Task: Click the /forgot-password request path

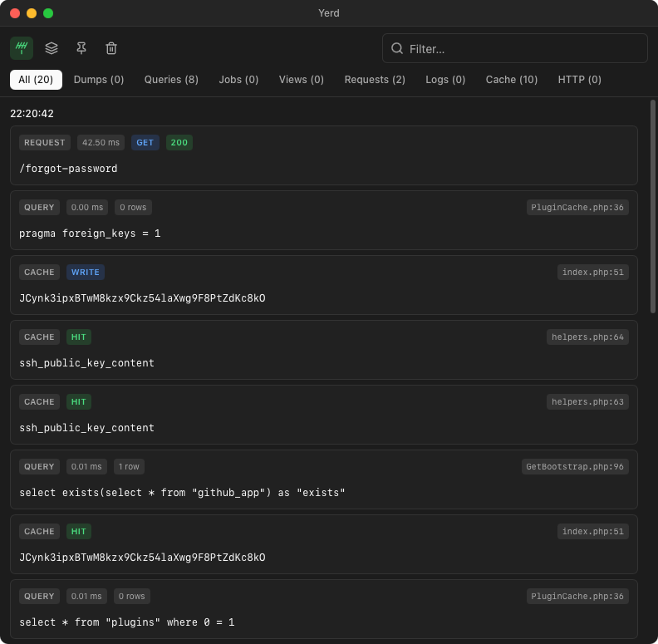Action: click(x=68, y=169)
